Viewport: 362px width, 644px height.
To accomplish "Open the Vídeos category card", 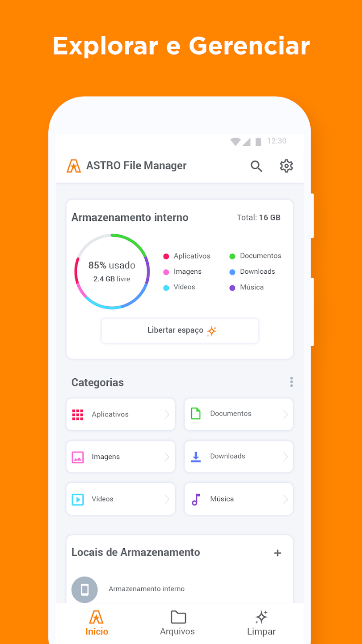I will point(121,499).
